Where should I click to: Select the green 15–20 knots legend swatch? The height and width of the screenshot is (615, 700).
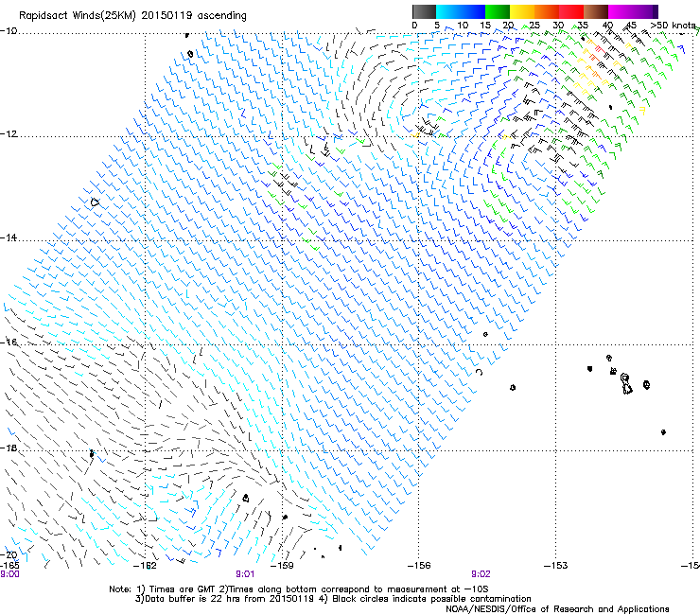click(498, 11)
